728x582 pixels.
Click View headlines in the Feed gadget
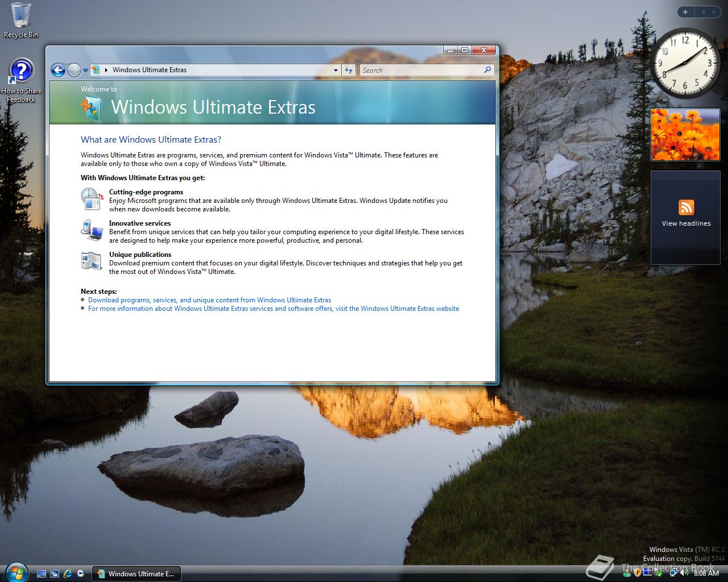click(686, 224)
